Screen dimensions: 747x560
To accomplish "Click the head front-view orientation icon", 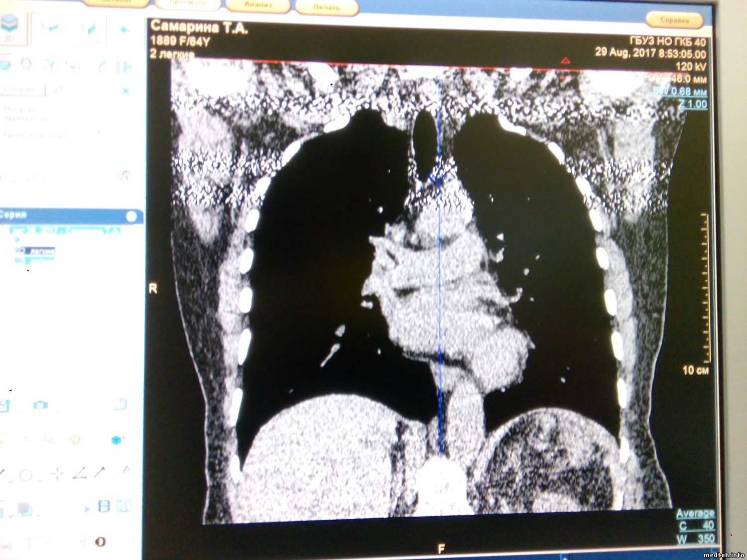I will click(26, 64).
